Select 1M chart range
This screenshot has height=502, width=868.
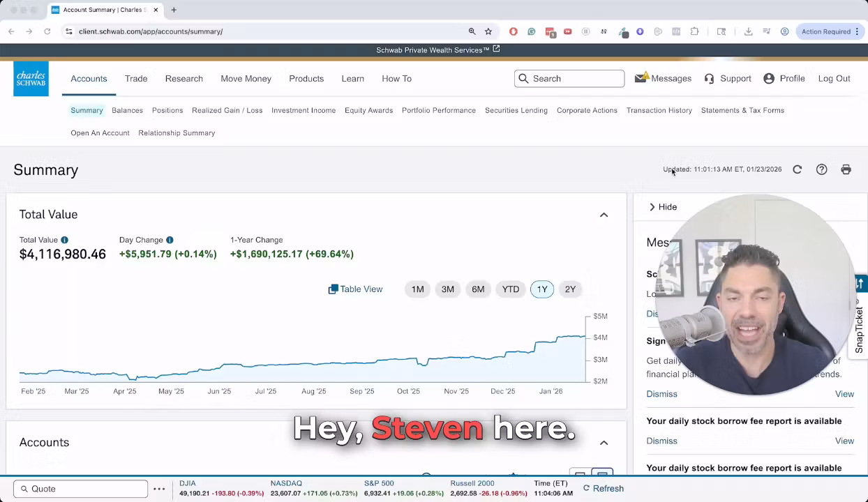pyautogui.click(x=417, y=289)
